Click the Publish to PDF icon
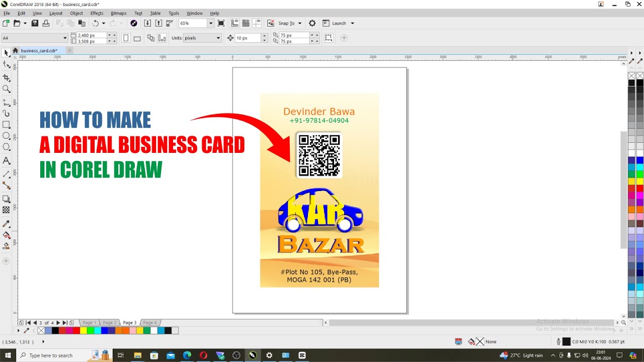The height and width of the screenshot is (362, 644). (169, 23)
